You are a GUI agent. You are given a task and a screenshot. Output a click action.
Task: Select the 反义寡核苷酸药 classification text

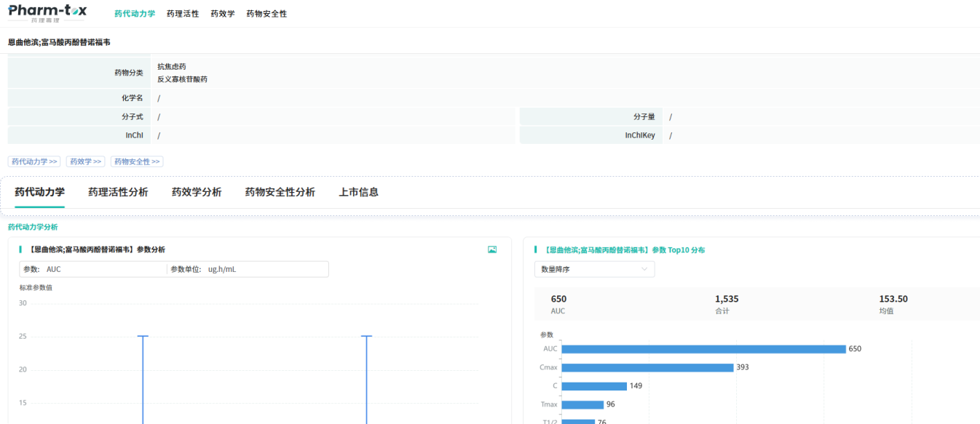(182, 79)
